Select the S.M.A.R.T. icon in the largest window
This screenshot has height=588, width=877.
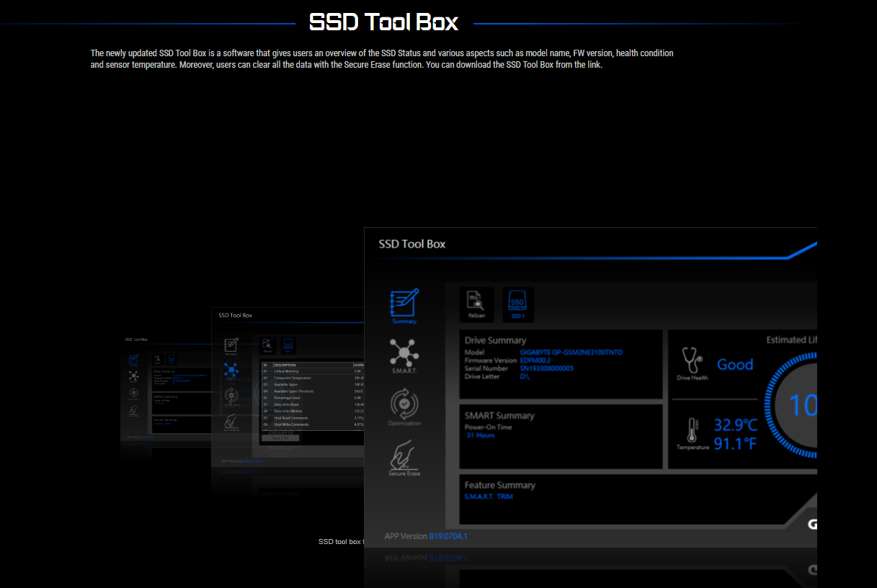[x=404, y=355]
